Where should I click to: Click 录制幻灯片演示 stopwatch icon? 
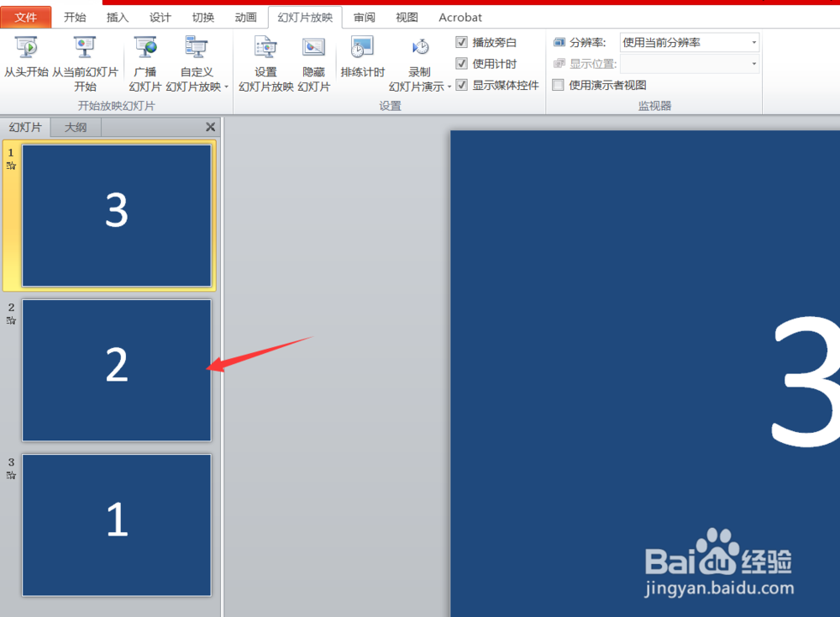pos(420,47)
